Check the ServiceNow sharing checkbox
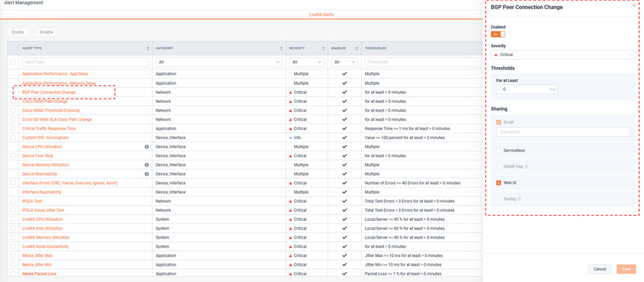The width and height of the screenshot is (644, 282). [x=498, y=151]
